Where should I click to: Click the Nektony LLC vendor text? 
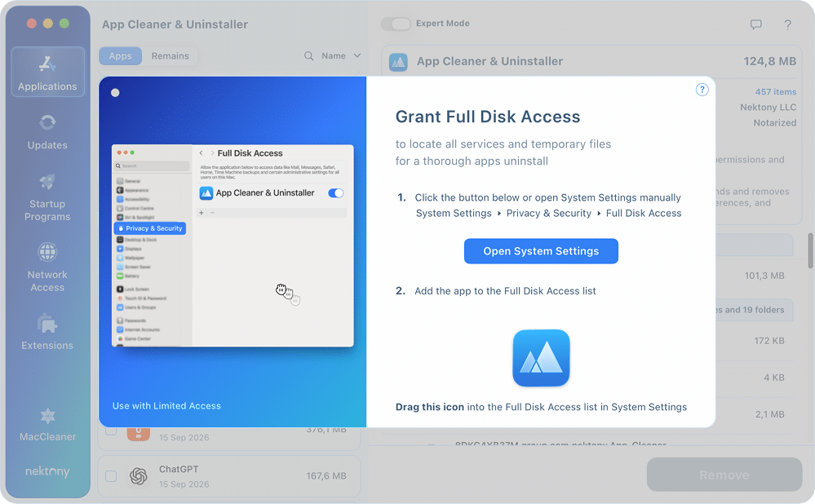click(x=768, y=108)
